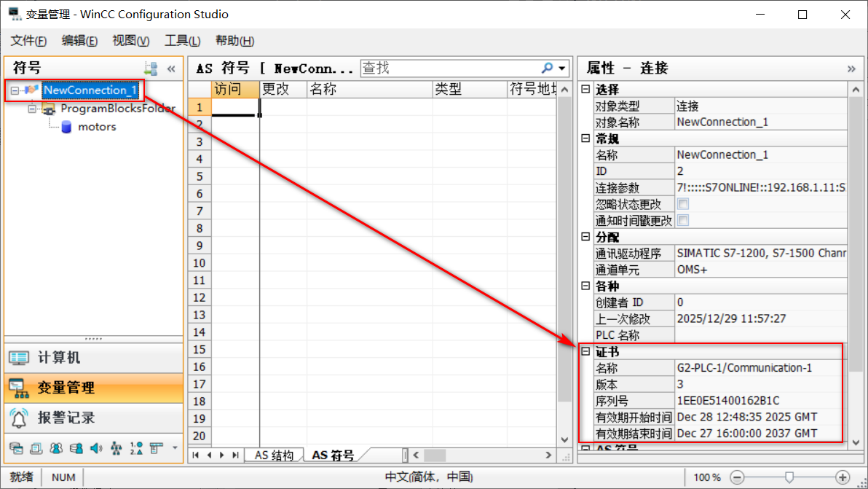Click the database archive icon at the far left of the shortcut bar

pyautogui.click(x=16, y=448)
